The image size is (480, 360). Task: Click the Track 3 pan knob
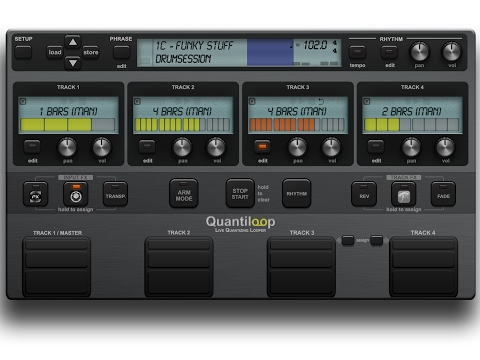[297, 147]
